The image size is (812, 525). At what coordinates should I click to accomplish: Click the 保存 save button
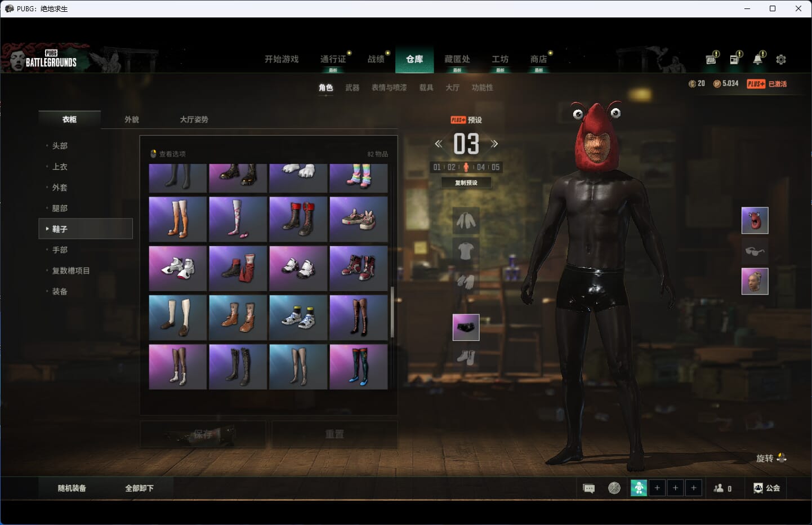[x=203, y=434]
